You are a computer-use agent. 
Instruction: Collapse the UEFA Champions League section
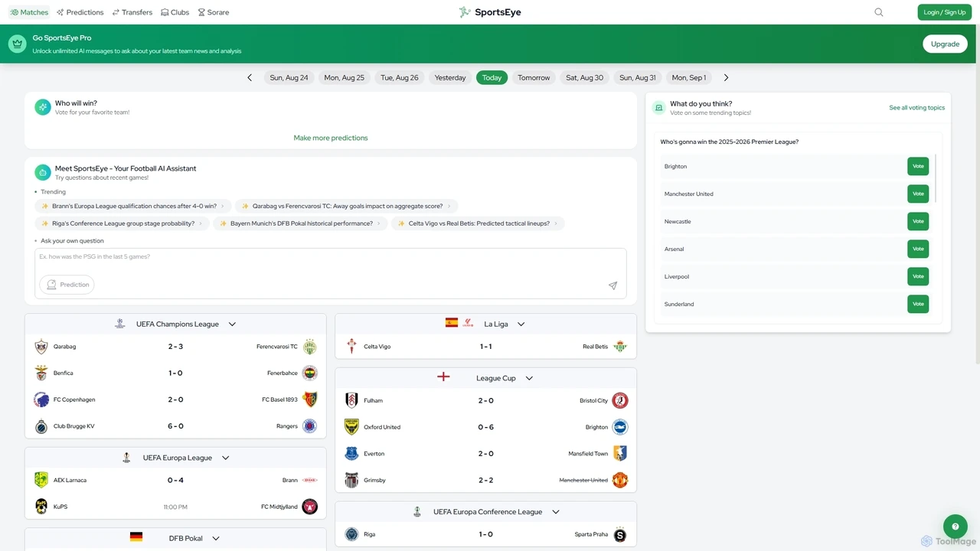[x=232, y=324]
